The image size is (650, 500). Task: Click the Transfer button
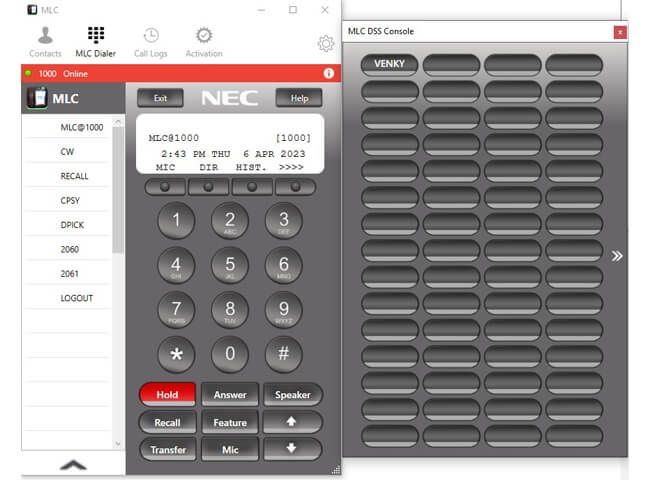pyautogui.click(x=167, y=449)
